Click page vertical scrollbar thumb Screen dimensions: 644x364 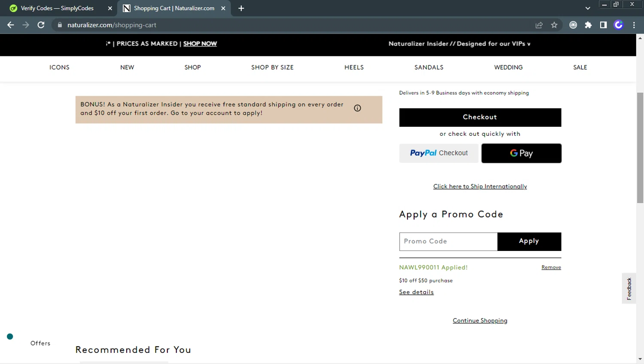pyautogui.click(x=640, y=147)
